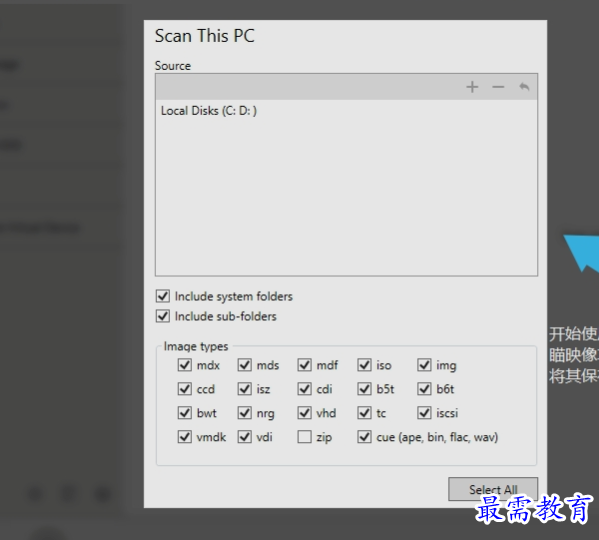Screen dimensions: 599x540
Task: Uncheck the b5t image type
Action: [364, 389]
